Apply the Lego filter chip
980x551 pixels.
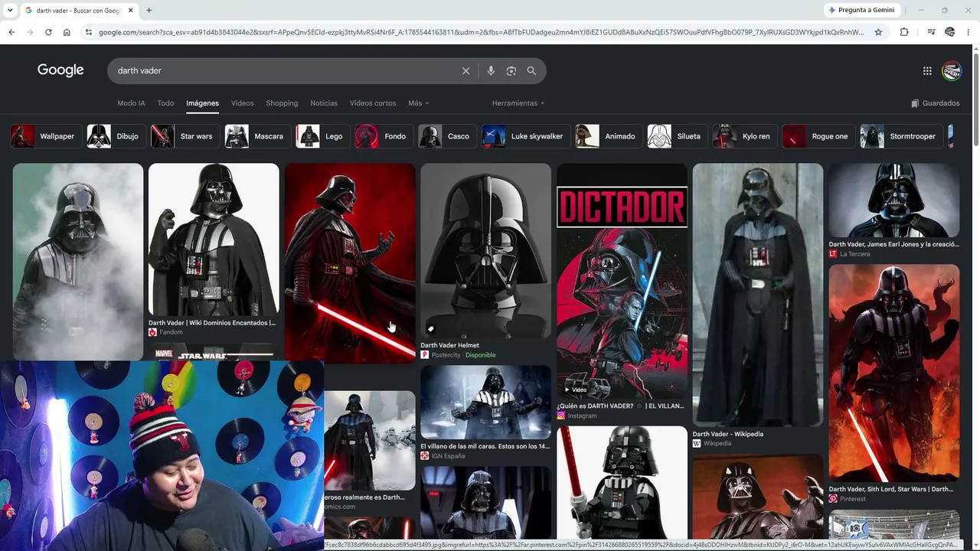(322, 136)
